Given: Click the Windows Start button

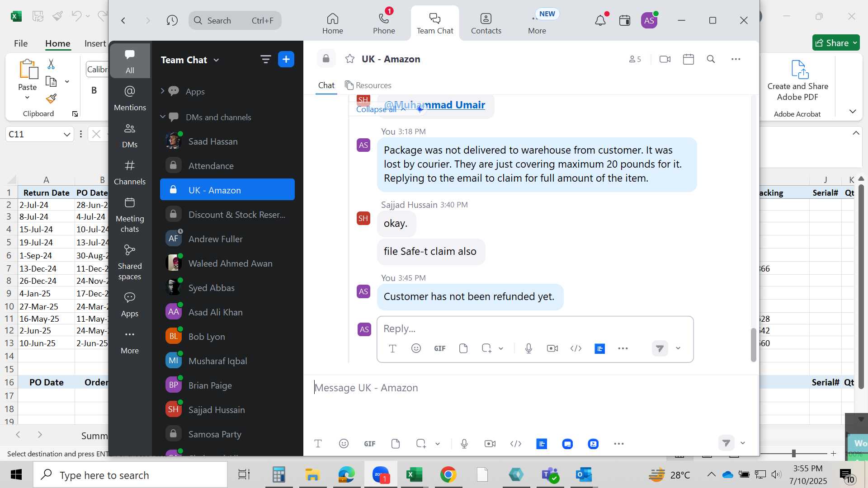Looking at the screenshot, I should [16, 474].
